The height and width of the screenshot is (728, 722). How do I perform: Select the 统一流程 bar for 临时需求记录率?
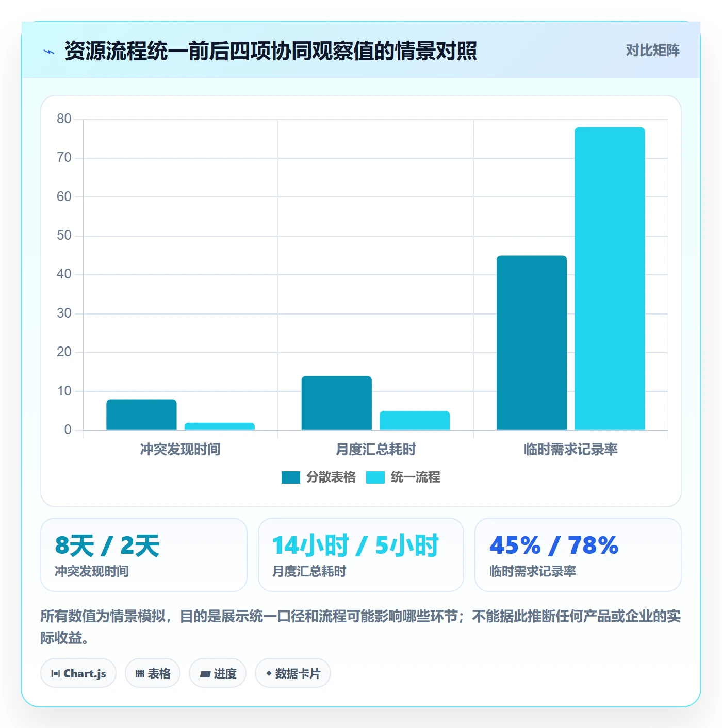coord(610,278)
